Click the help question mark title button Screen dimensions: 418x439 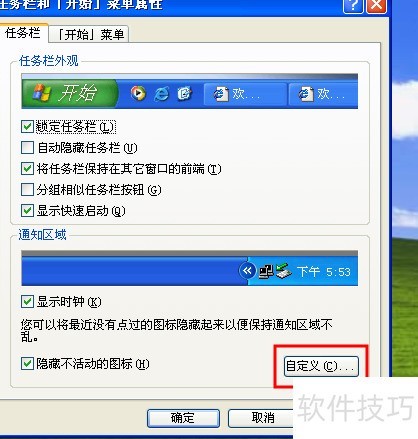click(352, 6)
